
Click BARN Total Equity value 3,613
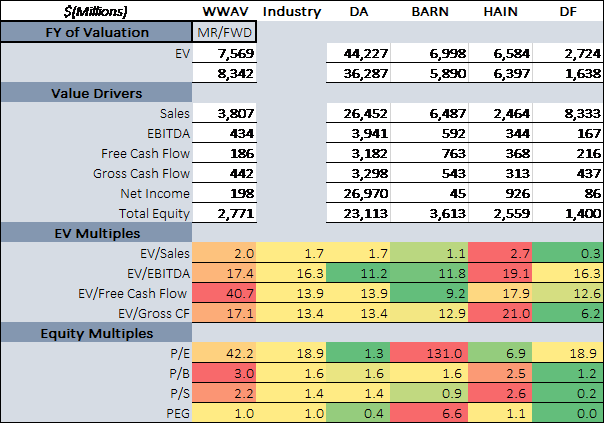[429, 213]
